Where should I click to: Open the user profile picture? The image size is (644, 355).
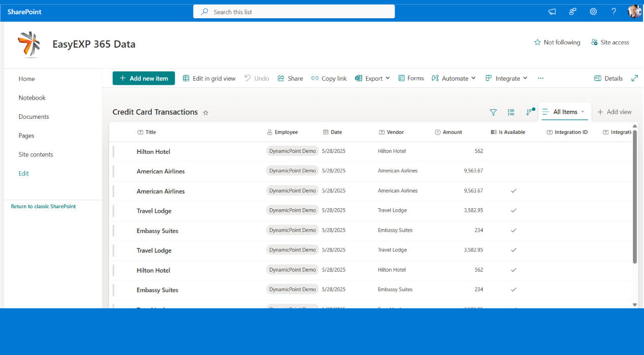click(634, 12)
